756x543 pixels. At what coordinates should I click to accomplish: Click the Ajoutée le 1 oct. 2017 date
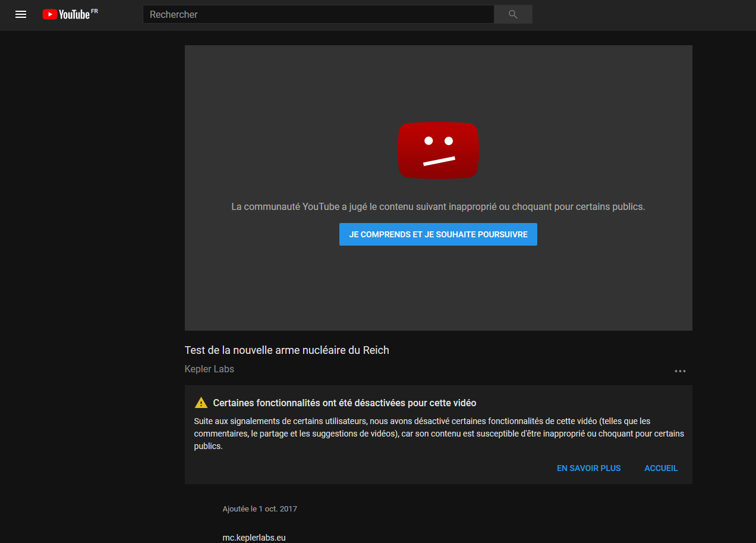tap(260, 509)
